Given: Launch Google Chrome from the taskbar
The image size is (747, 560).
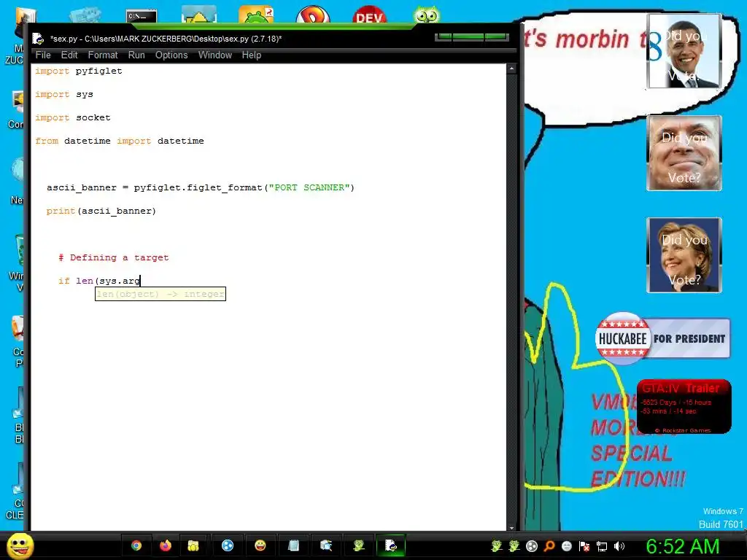Looking at the screenshot, I should (136, 545).
